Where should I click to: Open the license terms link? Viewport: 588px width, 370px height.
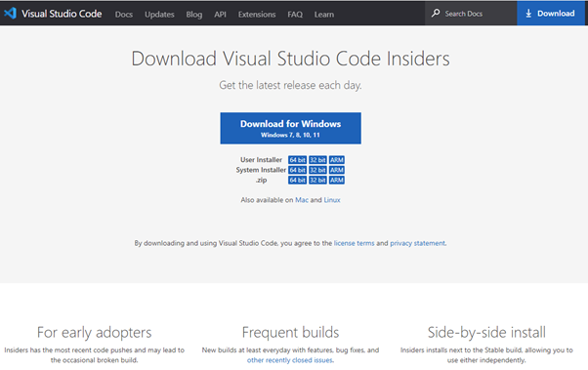[x=354, y=243]
